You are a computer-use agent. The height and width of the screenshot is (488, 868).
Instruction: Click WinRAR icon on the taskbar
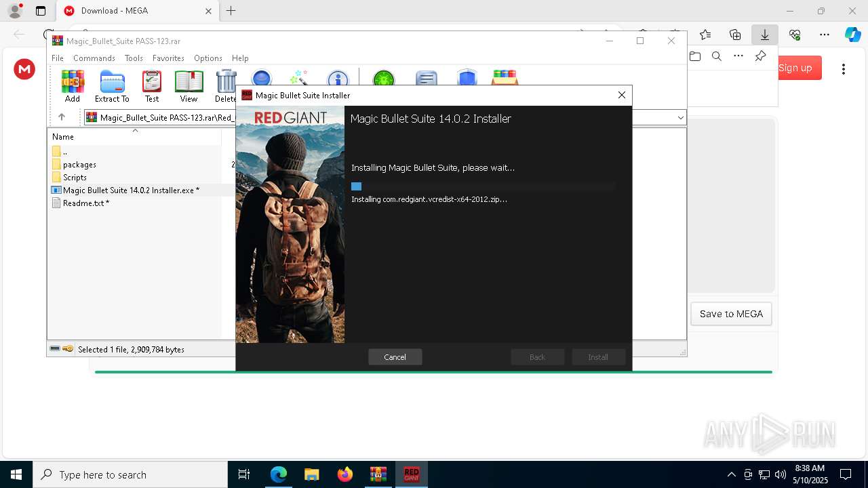tap(378, 474)
